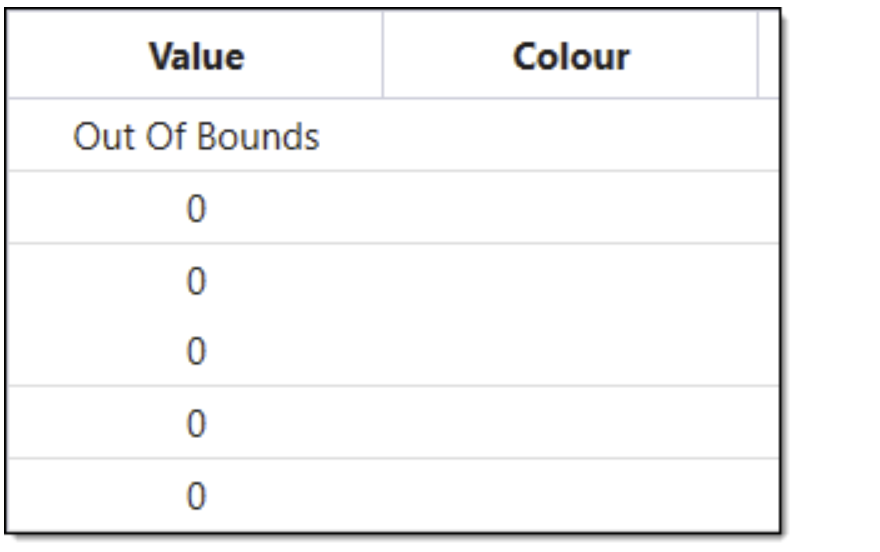Select the Out Of Bounds value cell

point(196,136)
